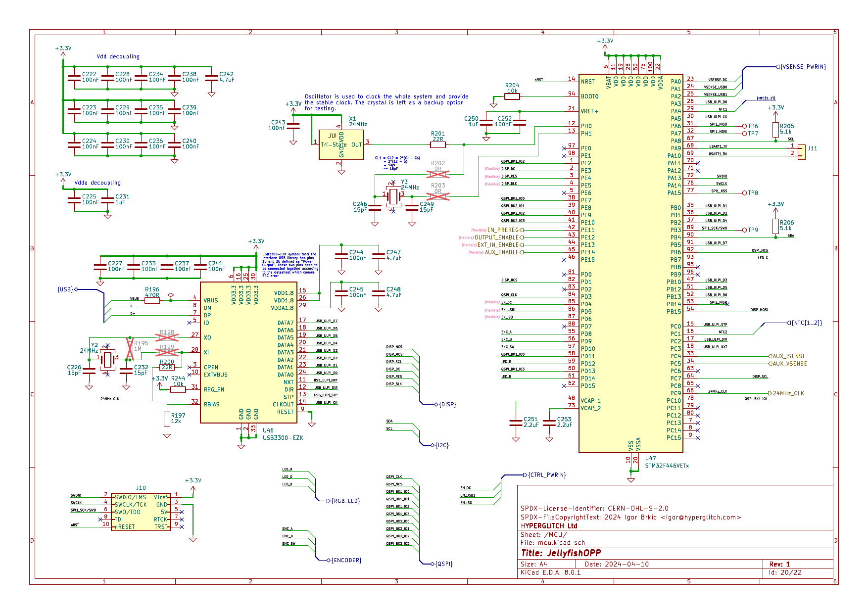Click the crossed-out R202 0R resistor
868x614 pixels.
tap(438, 174)
